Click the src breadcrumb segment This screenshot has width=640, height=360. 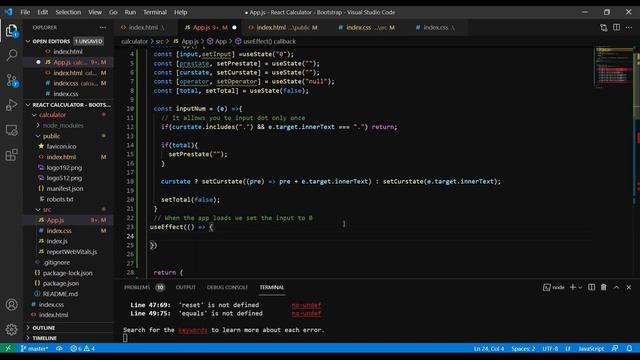point(159,41)
